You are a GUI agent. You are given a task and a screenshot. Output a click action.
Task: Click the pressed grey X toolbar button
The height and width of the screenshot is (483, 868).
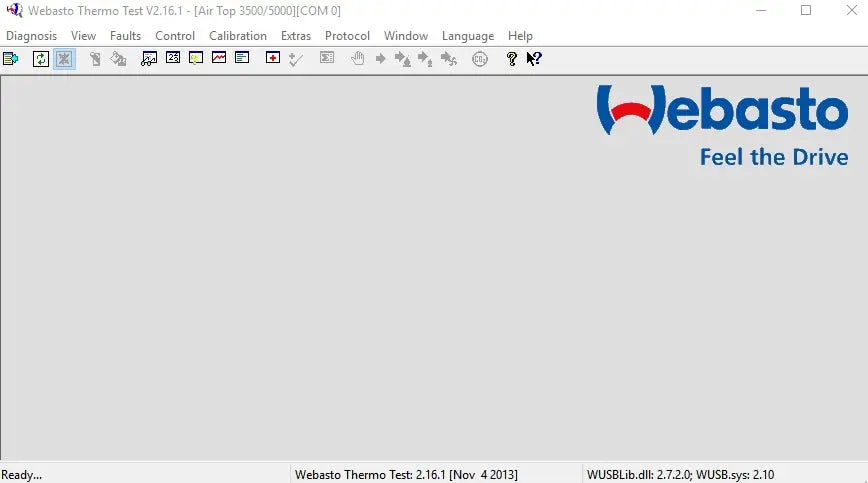pyautogui.click(x=64, y=59)
